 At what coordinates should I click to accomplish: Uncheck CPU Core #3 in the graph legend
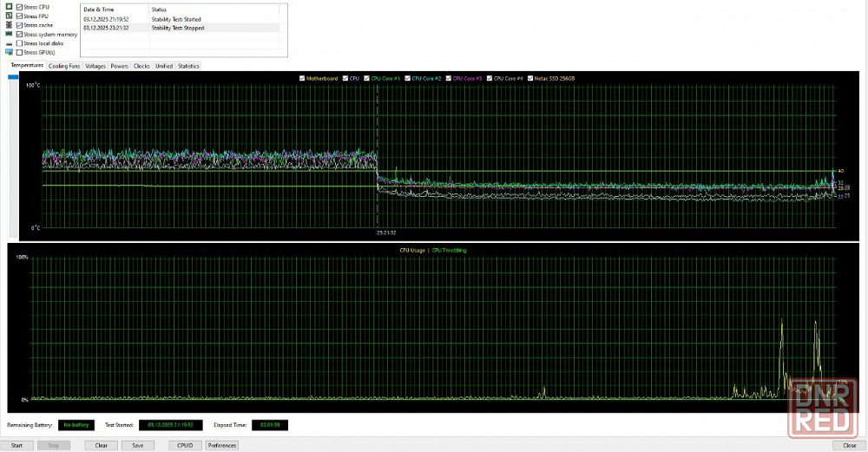[449, 78]
